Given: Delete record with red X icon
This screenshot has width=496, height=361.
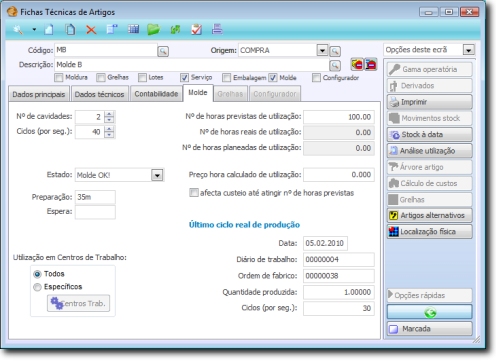Looking at the screenshot, I should (91, 30).
